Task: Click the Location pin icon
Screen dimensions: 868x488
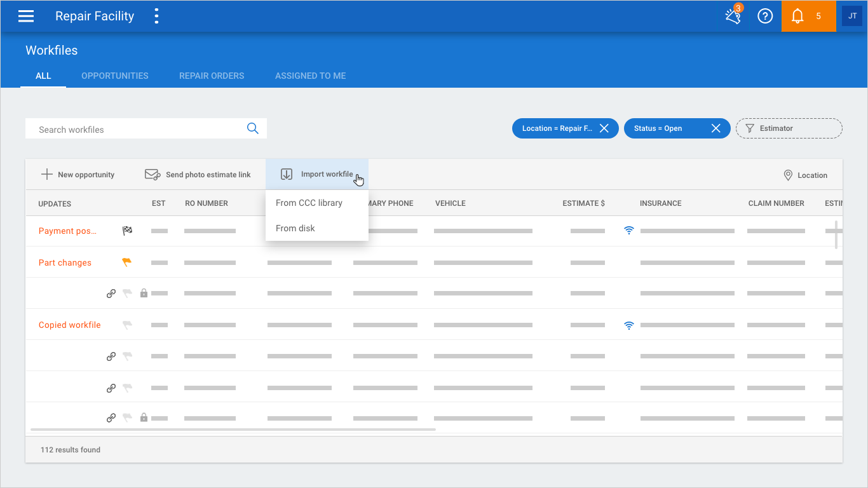Action: 788,175
